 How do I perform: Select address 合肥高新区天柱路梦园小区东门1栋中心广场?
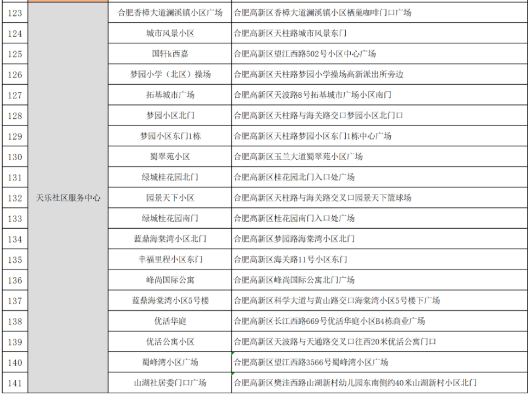379,136
